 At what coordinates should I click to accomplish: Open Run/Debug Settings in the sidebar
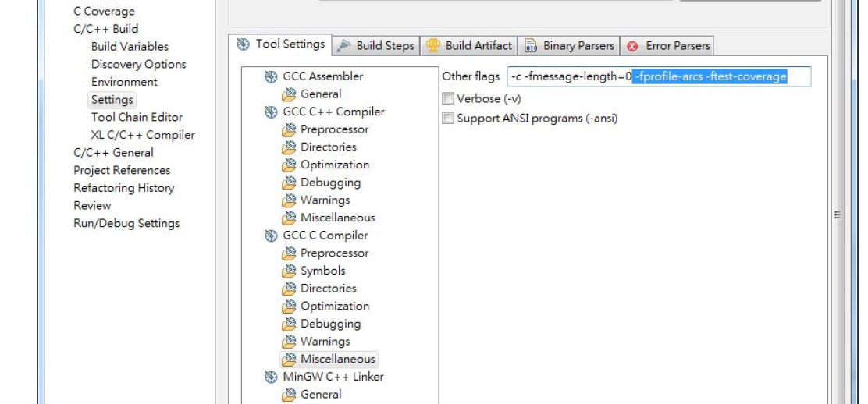126,223
